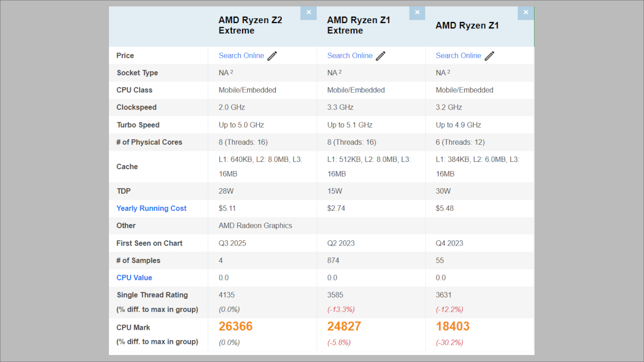Close the AMD Ryzen Z1 column

click(x=526, y=13)
